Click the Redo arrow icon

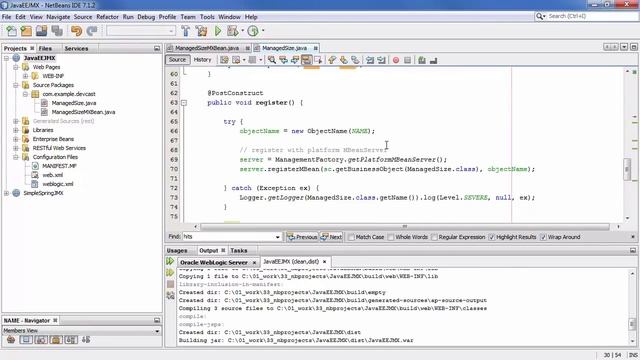pos(92,31)
